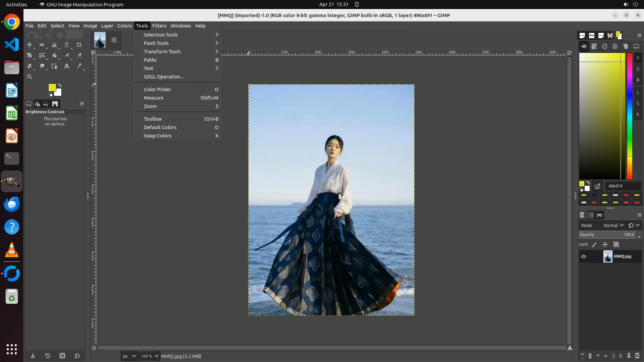Select the Eraser tool
644x362 pixels.
[x=79, y=55]
